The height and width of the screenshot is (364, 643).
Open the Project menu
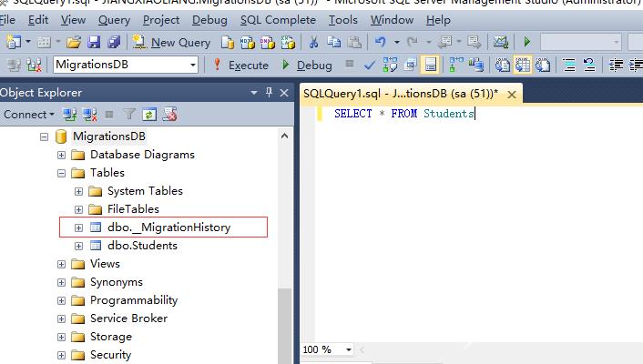161,20
